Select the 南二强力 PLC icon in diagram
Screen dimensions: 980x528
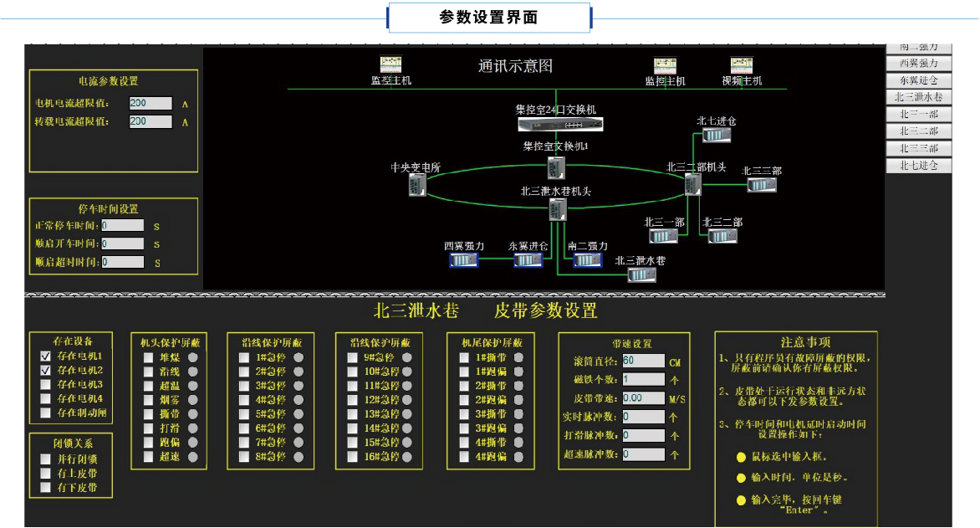[587, 260]
